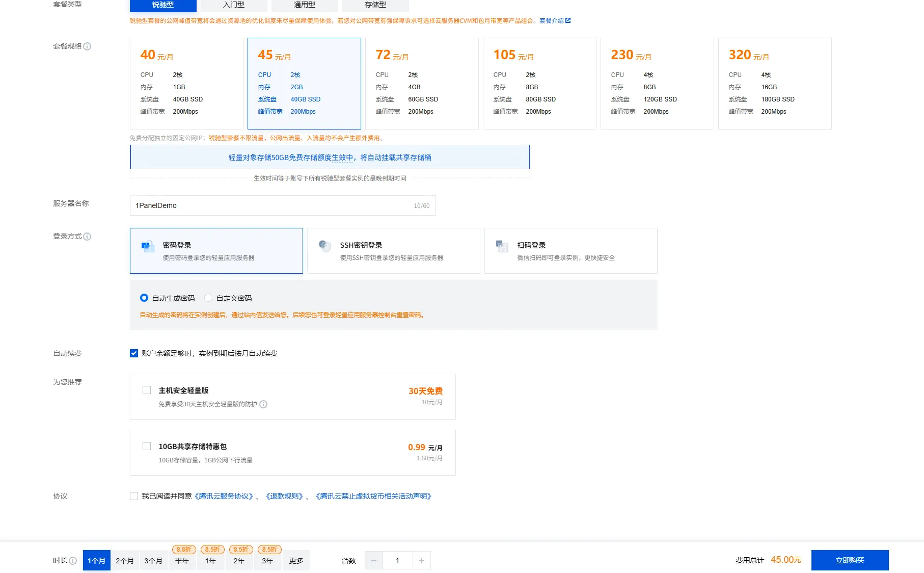Click the info icon beside 套餐规格

click(87, 46)
